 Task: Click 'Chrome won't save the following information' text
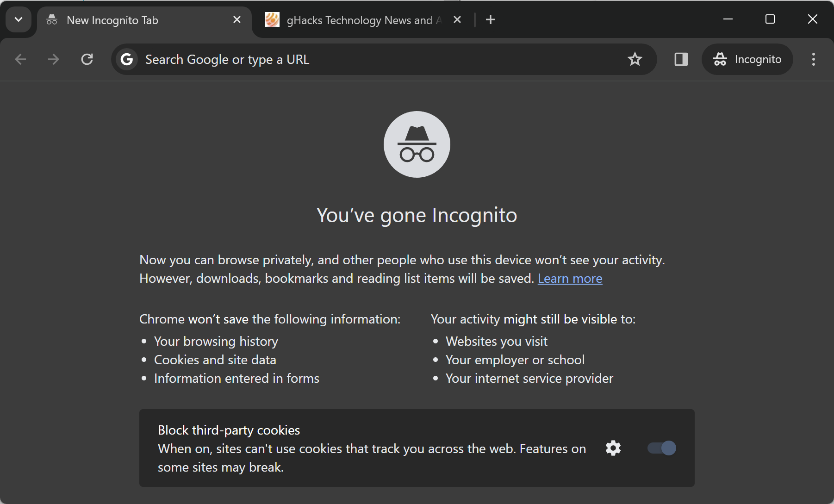pyautogui.click(x=270, y=319)
